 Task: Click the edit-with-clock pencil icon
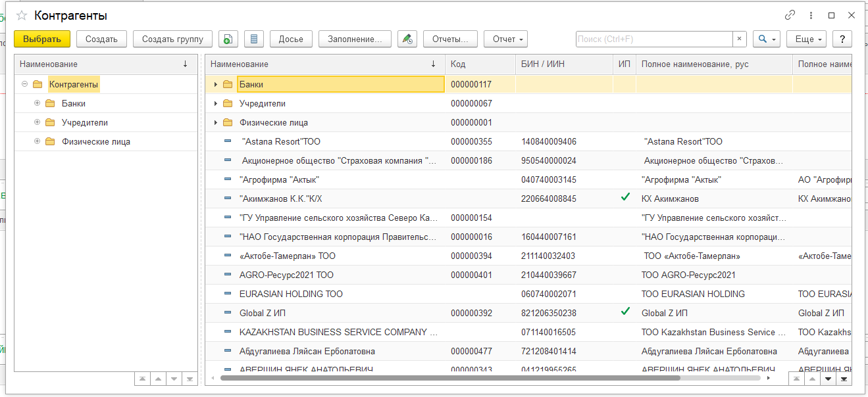tap(407, 39)
